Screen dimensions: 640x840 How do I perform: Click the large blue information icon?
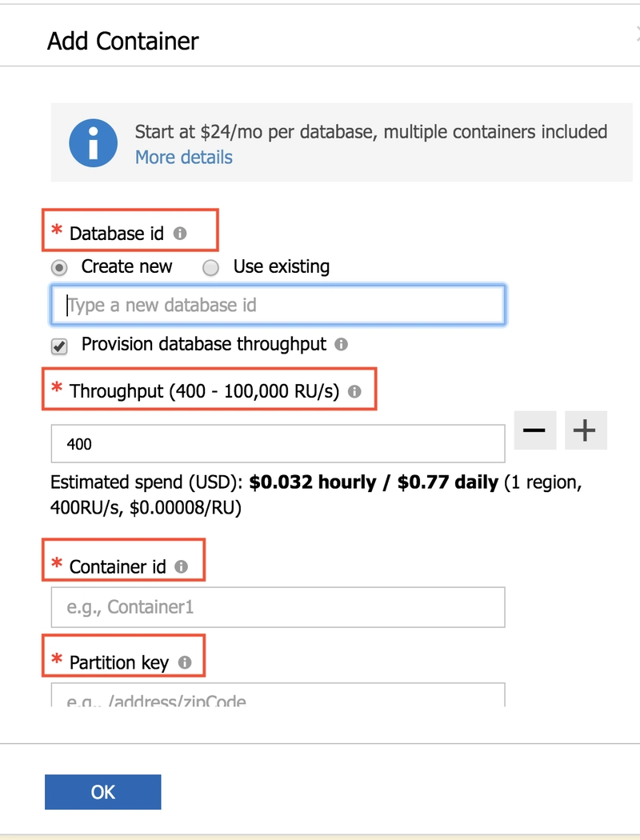click(93, 143)
